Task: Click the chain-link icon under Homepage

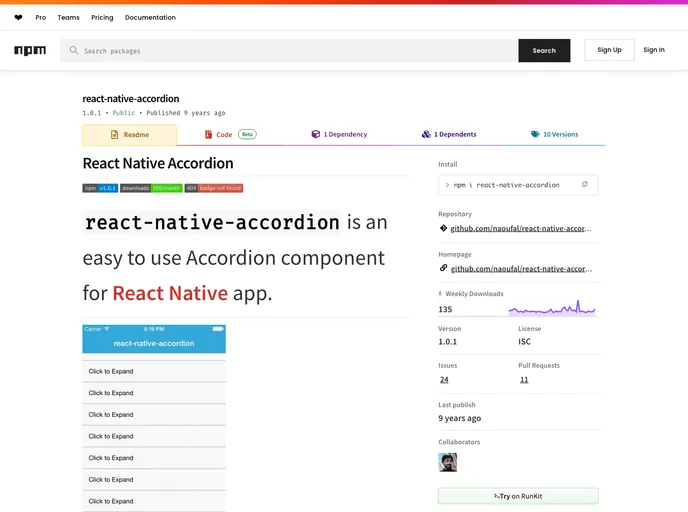Action: click(443, 268)
